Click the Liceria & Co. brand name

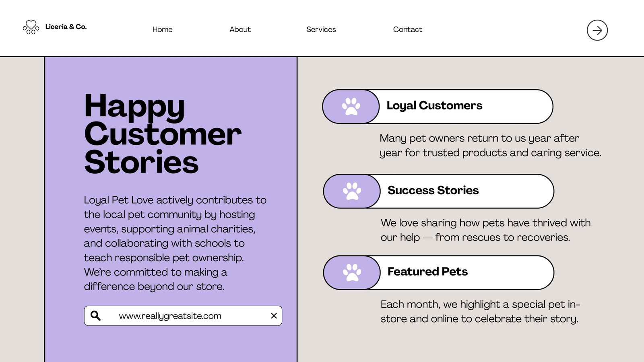pyautogui.click(x=66, y=27)
